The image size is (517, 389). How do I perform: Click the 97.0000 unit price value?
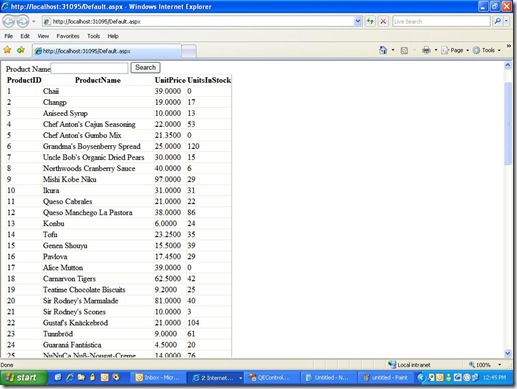168,179
